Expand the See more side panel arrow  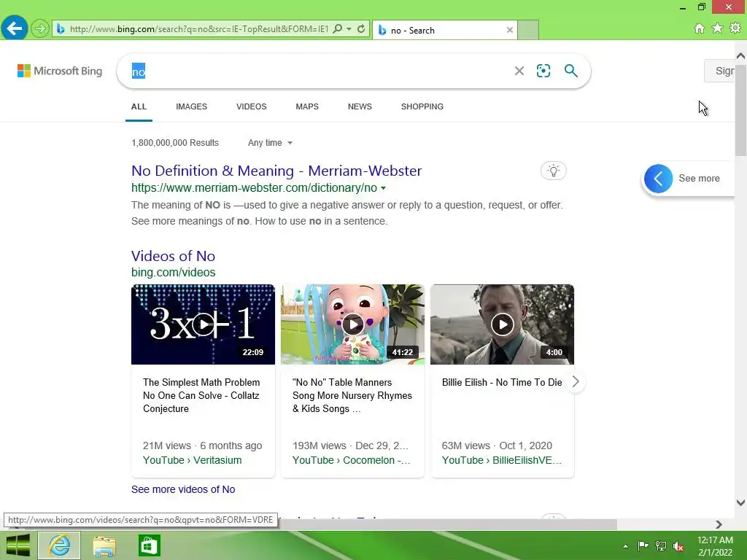(x=659, y=179)
